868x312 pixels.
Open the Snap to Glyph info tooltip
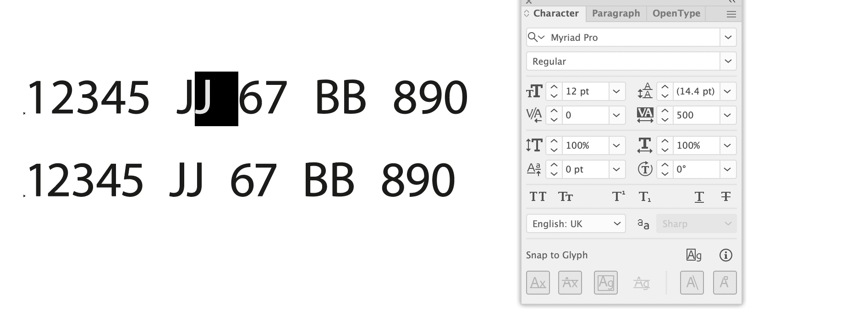coord(725,255)
